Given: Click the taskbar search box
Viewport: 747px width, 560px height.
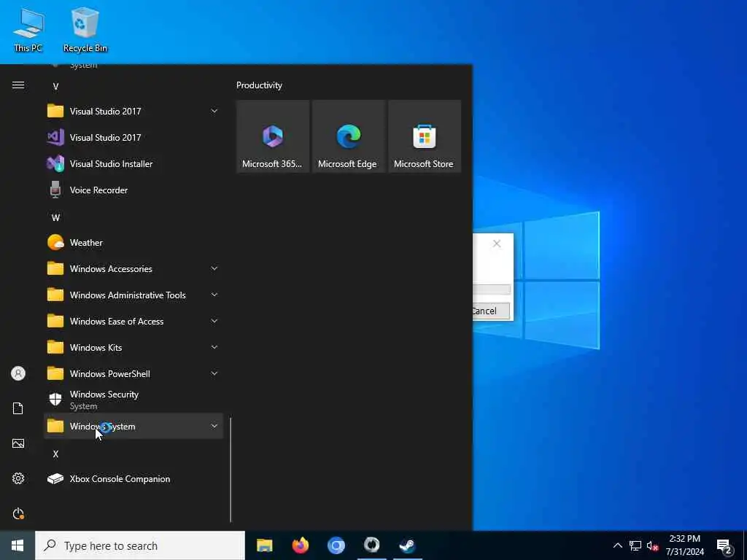Looking at the screenshot, I should (x=140, y=545).
